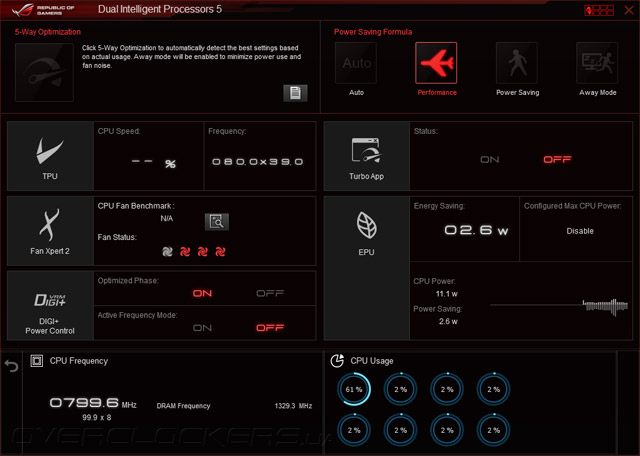Click the 0799.6 MHz CPU frequency value
Image resolution: width=640 pixels, height=456 pixels.
tap(93, 403)
